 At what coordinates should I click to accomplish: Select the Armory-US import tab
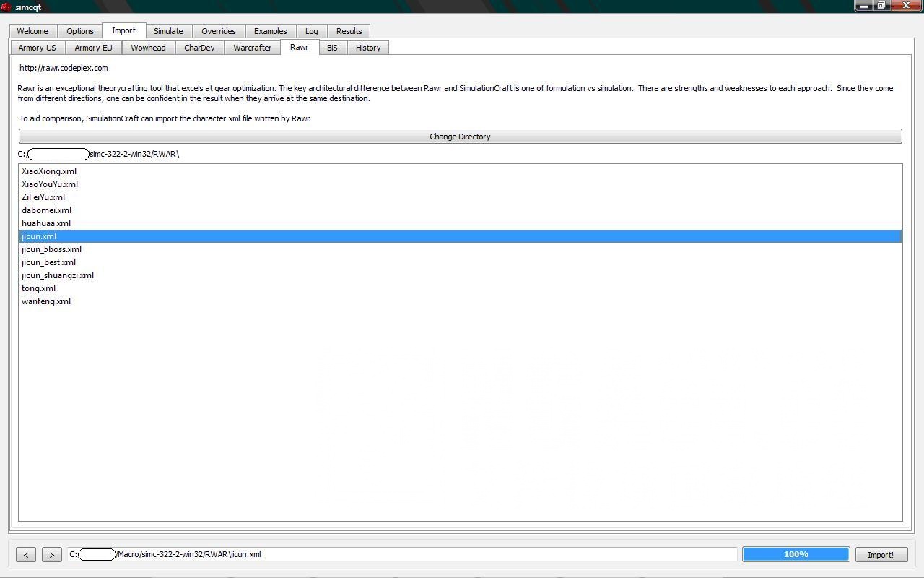[x=37, y=48]
